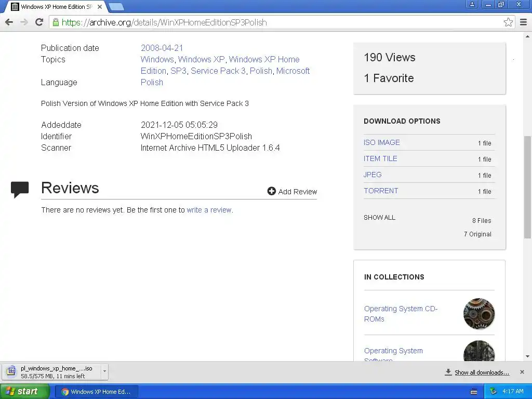
Task: Click the browser forward arrow
Action: pos(24,22)
